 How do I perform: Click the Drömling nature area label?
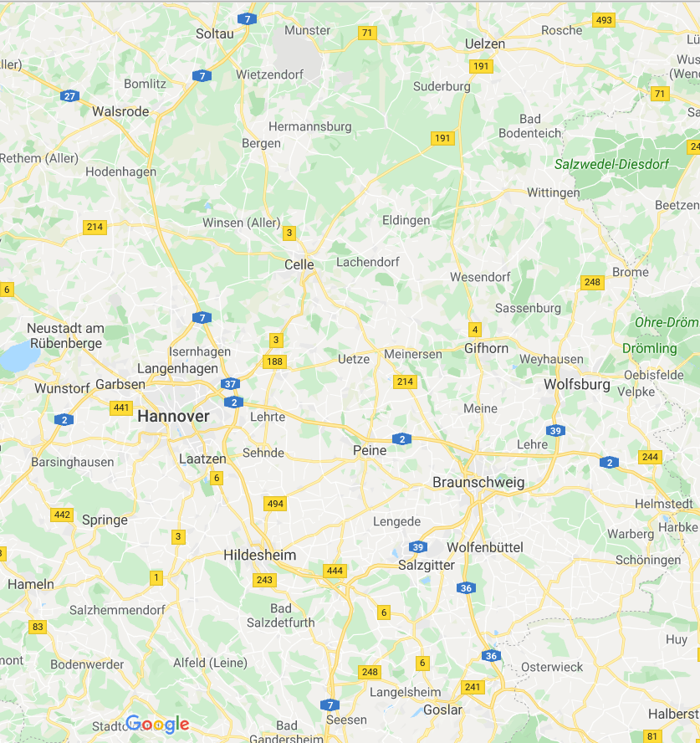coord(649,349)
